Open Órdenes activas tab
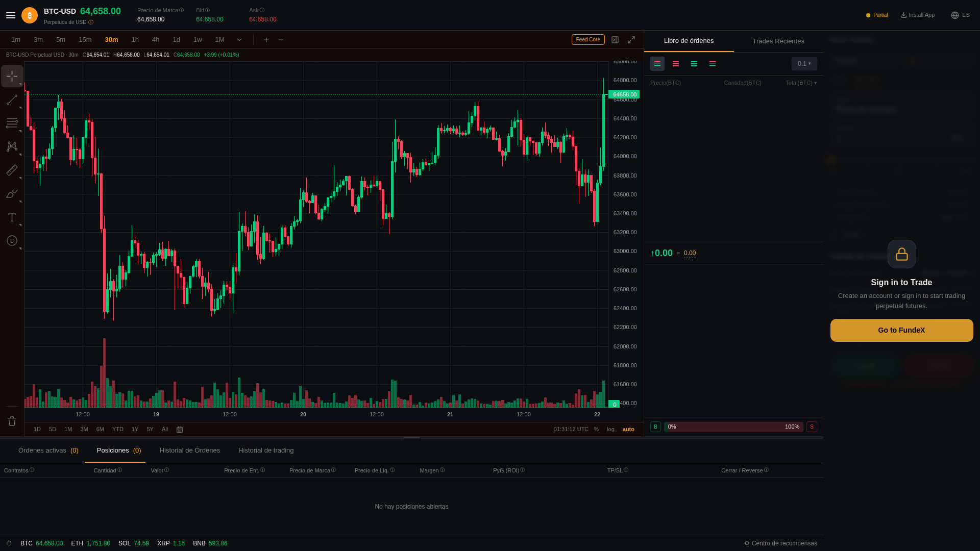This screenshot has width=980, height=551. tap(48, 450)
